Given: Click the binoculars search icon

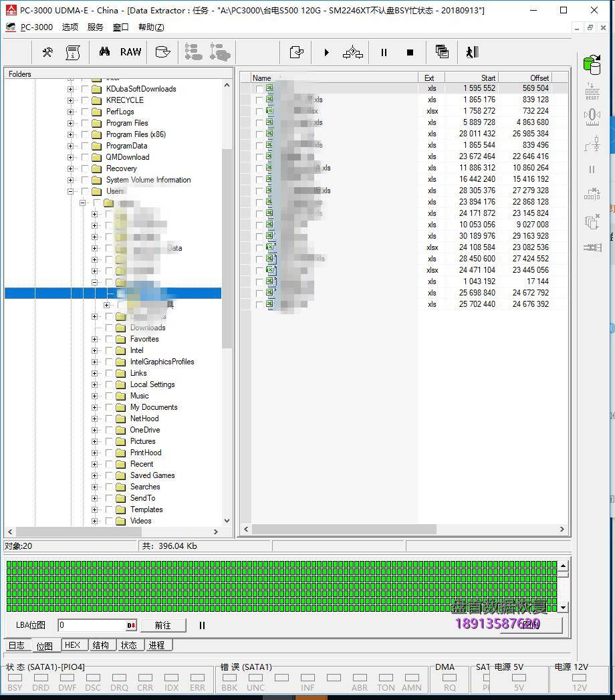Looking at the screenshot, I should click(104, 52).
